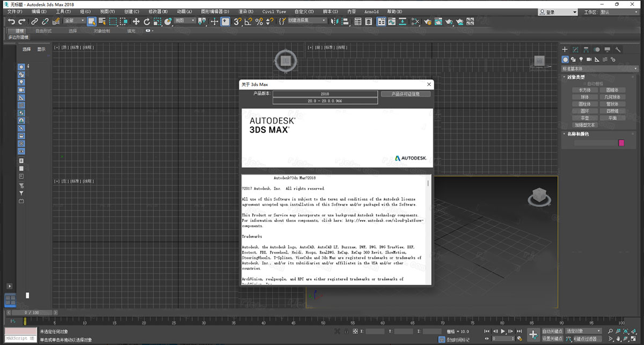The image size is (644, 345).
Task: Click the object color swatch under 名称和颜色
Action: coord(621,142)
